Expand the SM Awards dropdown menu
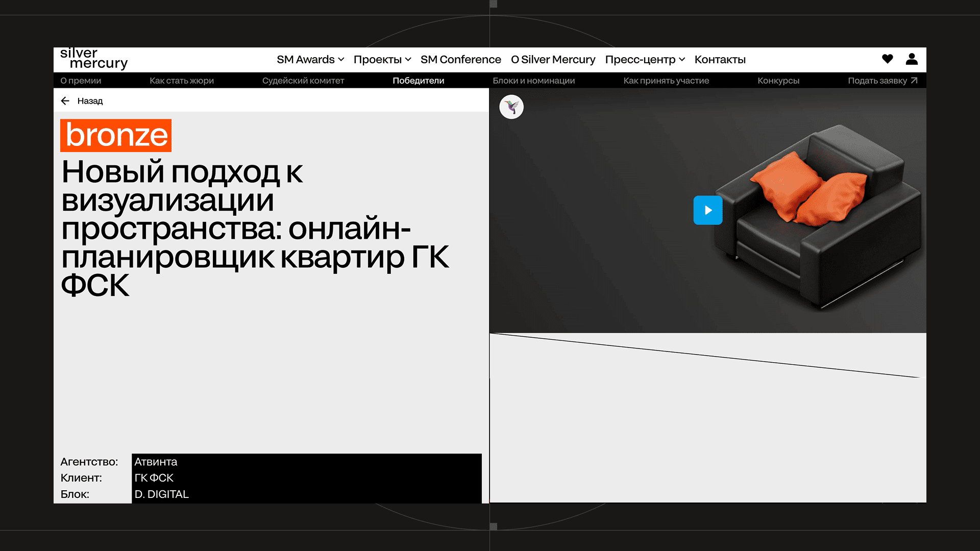The height and width of the screenshot is (551, 980). 310,60
